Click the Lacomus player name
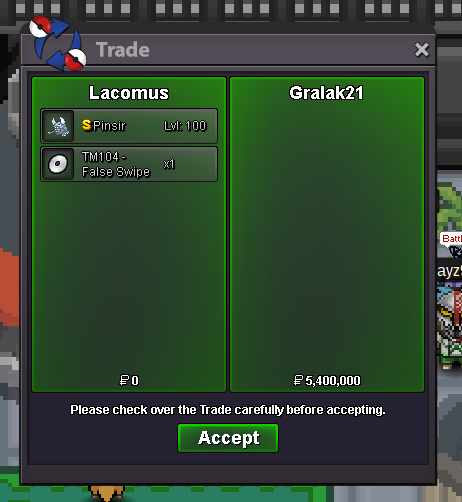Screen dimensions: 462x502 tap(129, 93)
